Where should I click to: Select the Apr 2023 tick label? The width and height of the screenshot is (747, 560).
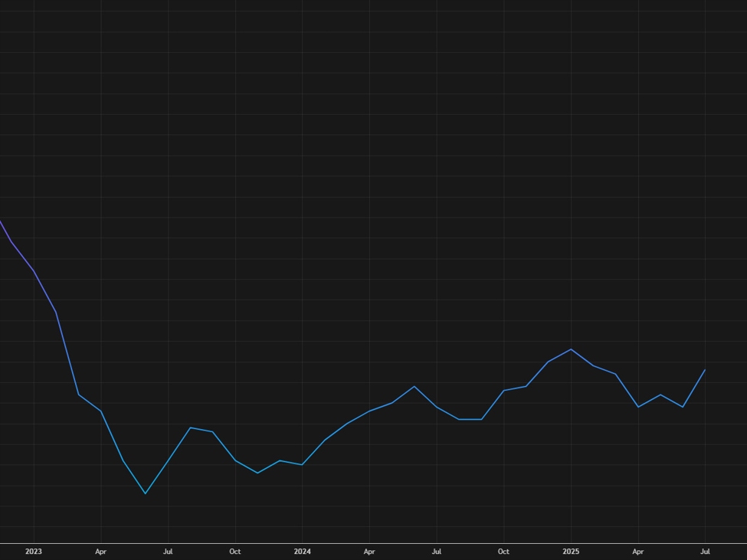100,551
